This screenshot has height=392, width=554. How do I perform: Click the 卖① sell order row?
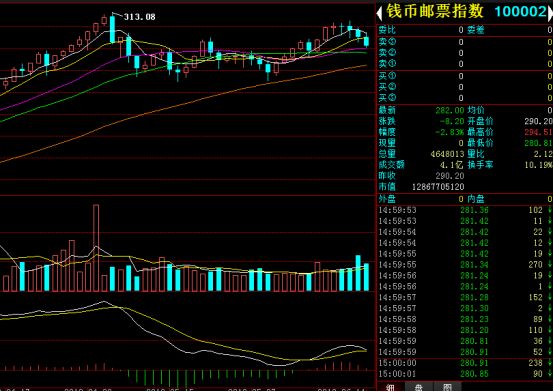(x=465, y=64)
